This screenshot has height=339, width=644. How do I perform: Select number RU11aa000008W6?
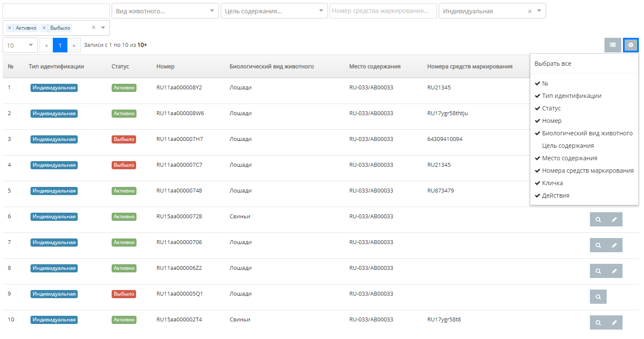coord(180,113)
